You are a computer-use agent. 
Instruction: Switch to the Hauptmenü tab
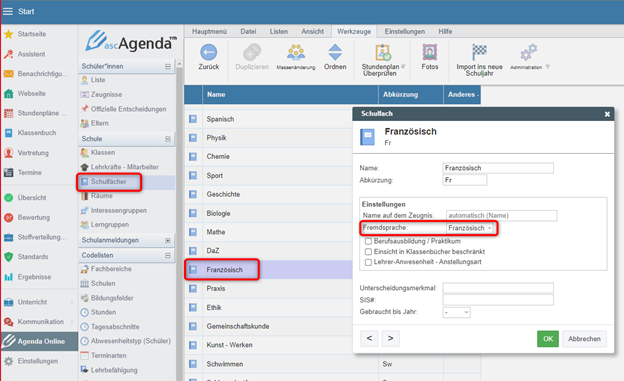click(209, 31)
